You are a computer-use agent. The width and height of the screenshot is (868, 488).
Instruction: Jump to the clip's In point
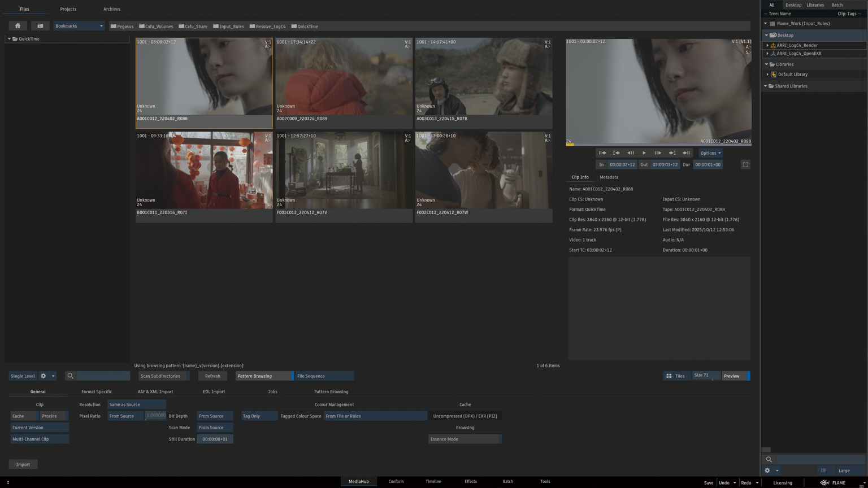(617, 153)
